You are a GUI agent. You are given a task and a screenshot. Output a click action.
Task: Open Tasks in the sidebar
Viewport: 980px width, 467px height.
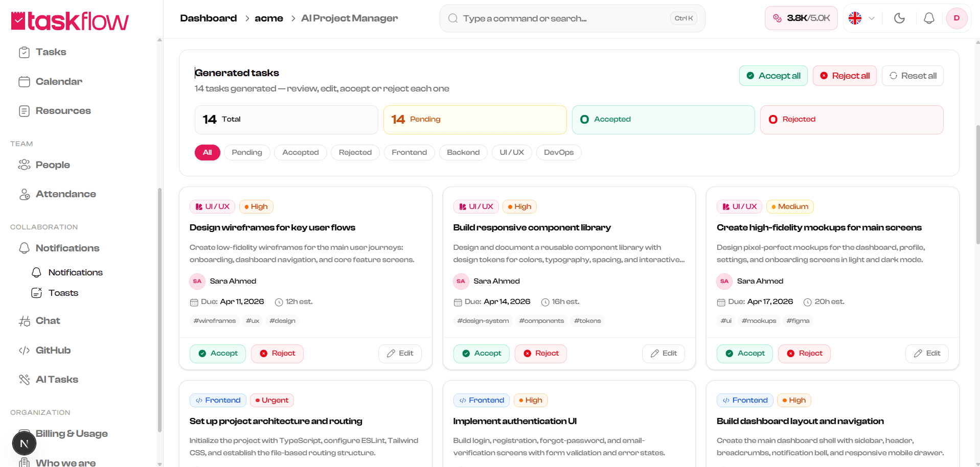42,52
